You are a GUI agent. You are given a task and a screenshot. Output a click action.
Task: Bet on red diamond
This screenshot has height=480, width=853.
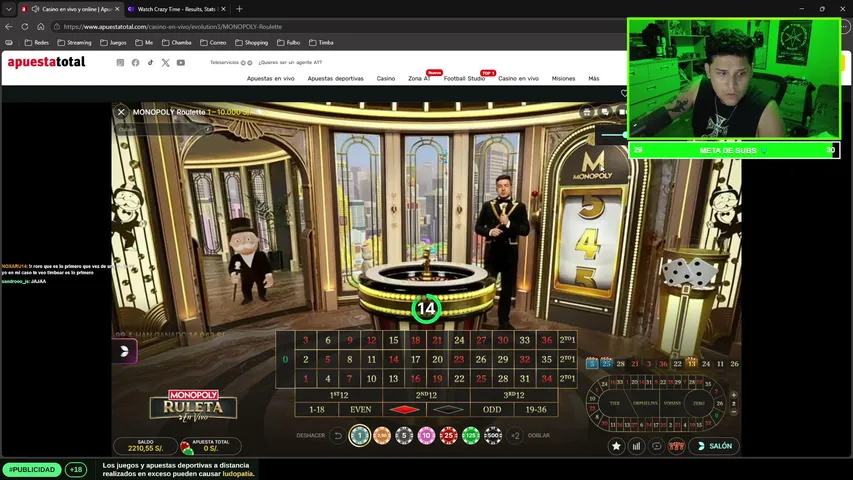tap(404, 410)
